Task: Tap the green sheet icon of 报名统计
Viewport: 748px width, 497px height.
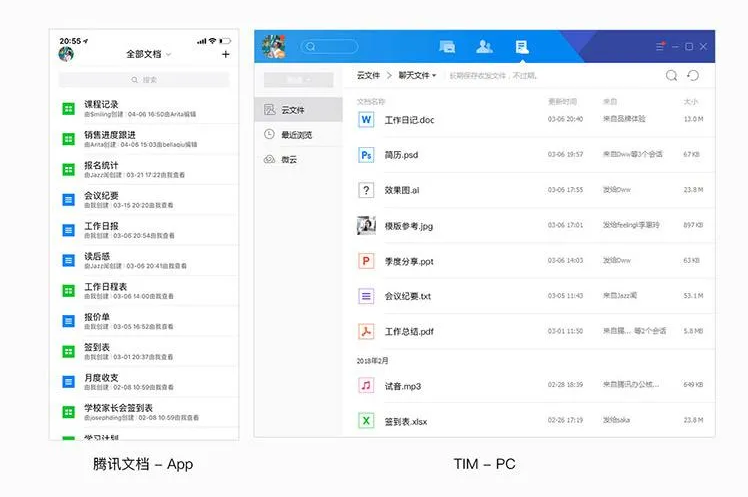Action: point(69,169)
